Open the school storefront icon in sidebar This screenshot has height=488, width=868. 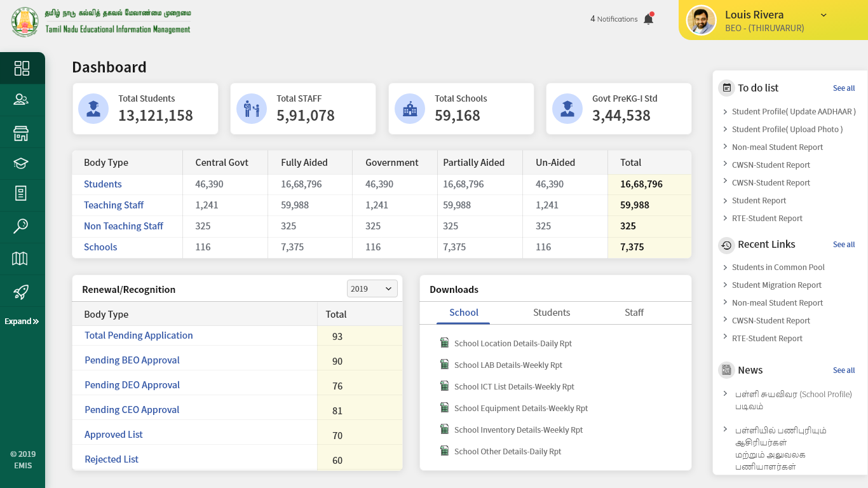tap(21, 133)
